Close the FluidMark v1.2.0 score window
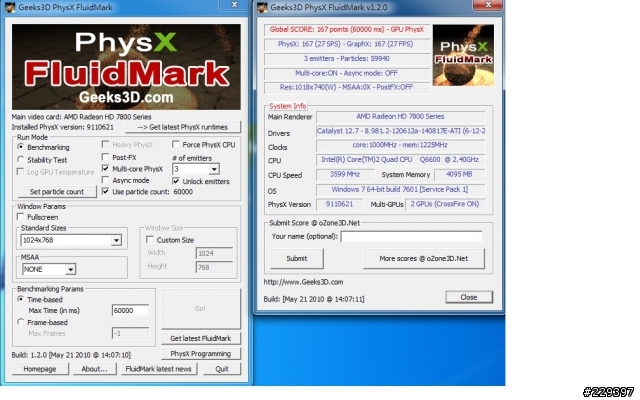640x400 pixels. 488,4
